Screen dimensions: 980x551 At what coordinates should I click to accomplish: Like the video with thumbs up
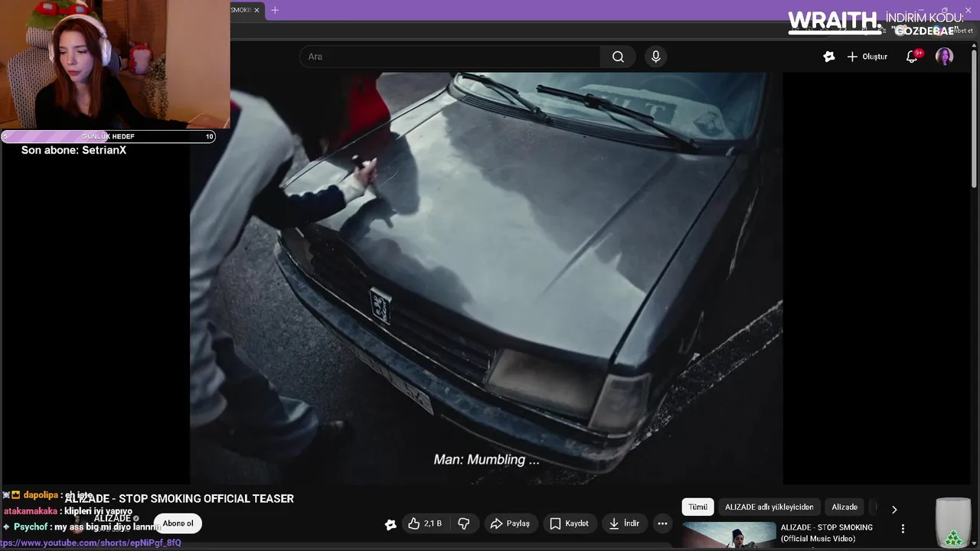click(x=424, y=523)
